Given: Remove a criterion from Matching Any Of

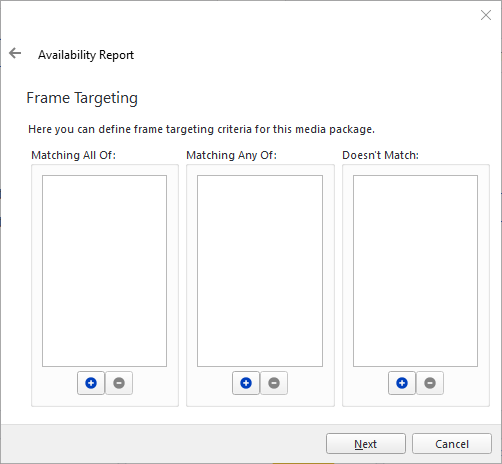Looking at the screenshot, I should coord(274,383).
